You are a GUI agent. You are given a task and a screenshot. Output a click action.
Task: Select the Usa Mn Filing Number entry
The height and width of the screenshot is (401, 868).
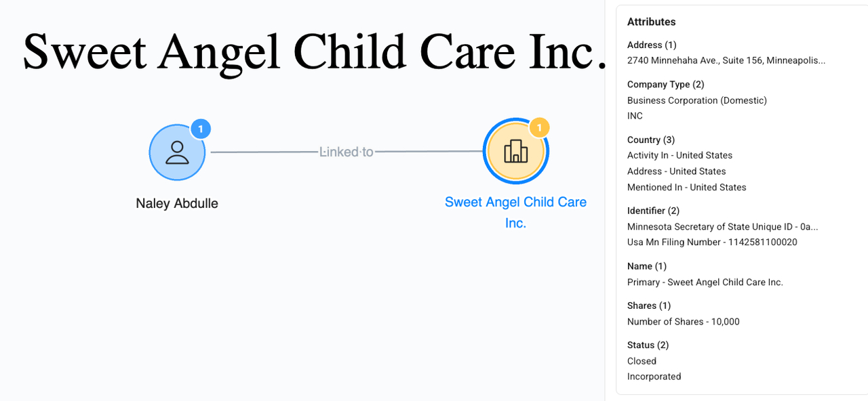coord(712,242)
